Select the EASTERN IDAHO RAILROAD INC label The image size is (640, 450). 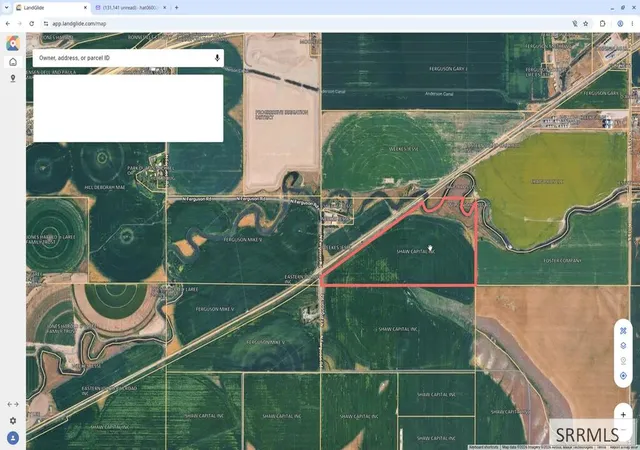pos(109,391)
